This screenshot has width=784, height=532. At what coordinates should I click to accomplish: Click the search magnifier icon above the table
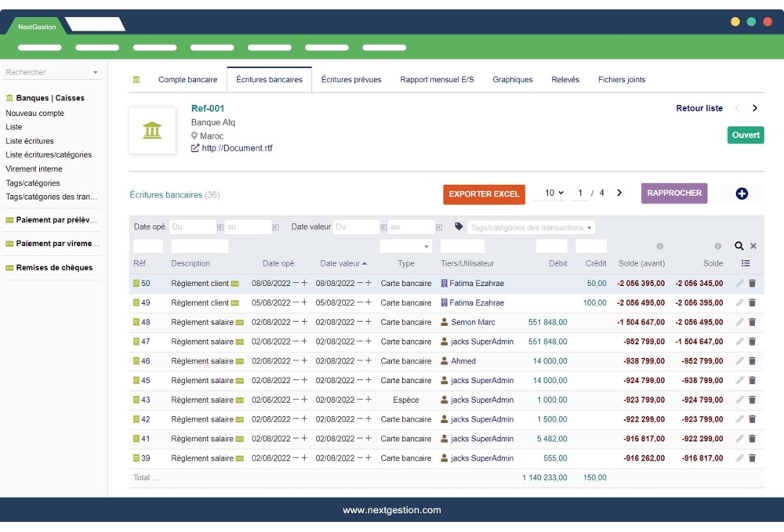739,246
